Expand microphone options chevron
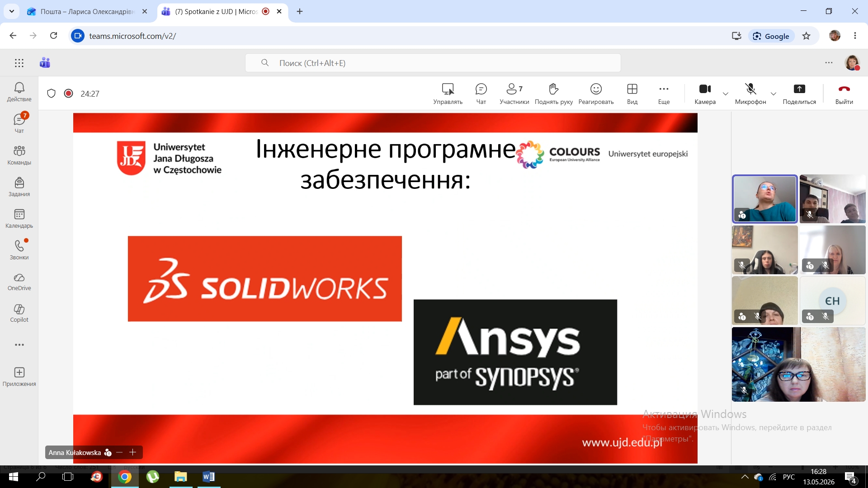 pos(774,94)
